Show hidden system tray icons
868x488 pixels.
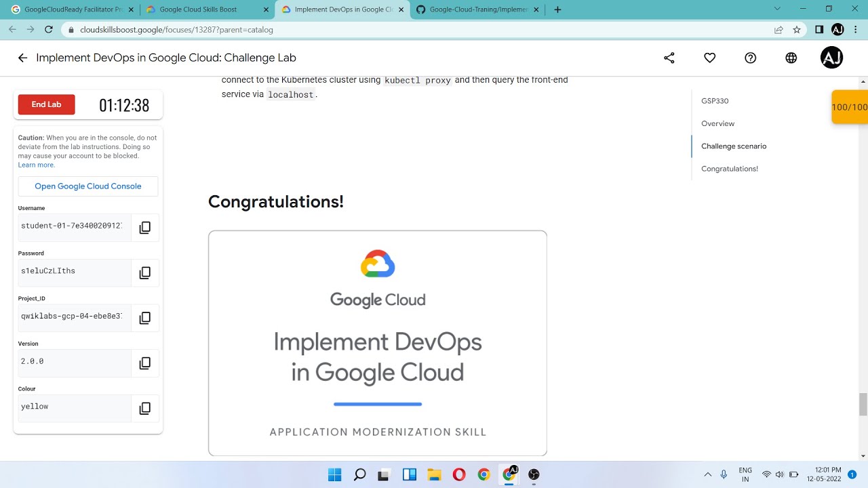click(x=708, y=474)
